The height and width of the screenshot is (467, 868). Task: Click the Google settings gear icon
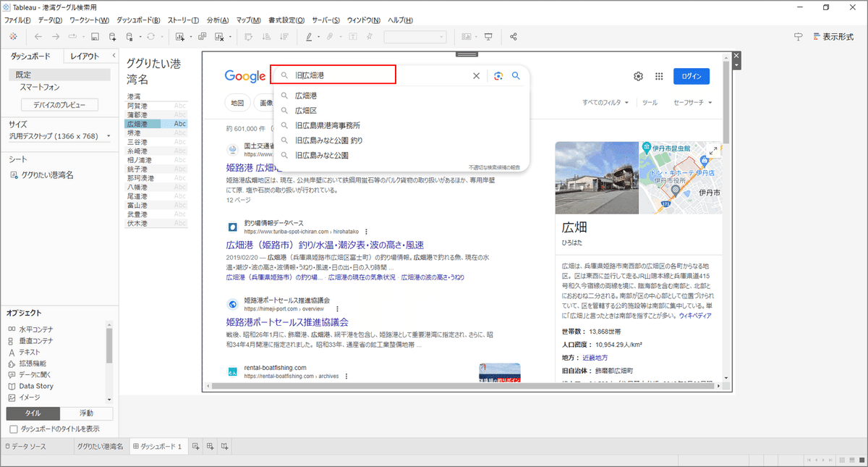pos(639,76)
